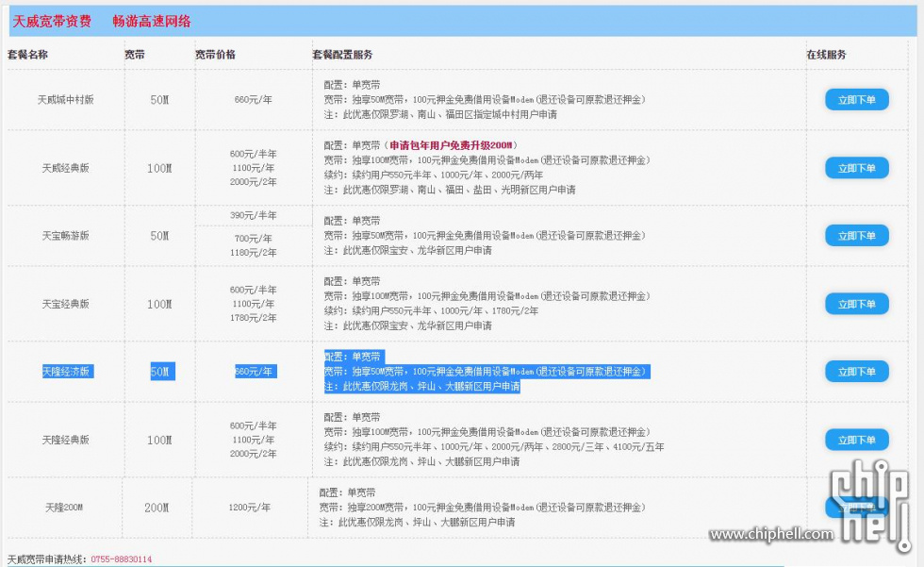Image resolution: width=924 pixels, height=567 pixels.
Task: Click the note listing 罗湖、南山、福田、盐田、光明新区
Action: [x=450, y=190]
